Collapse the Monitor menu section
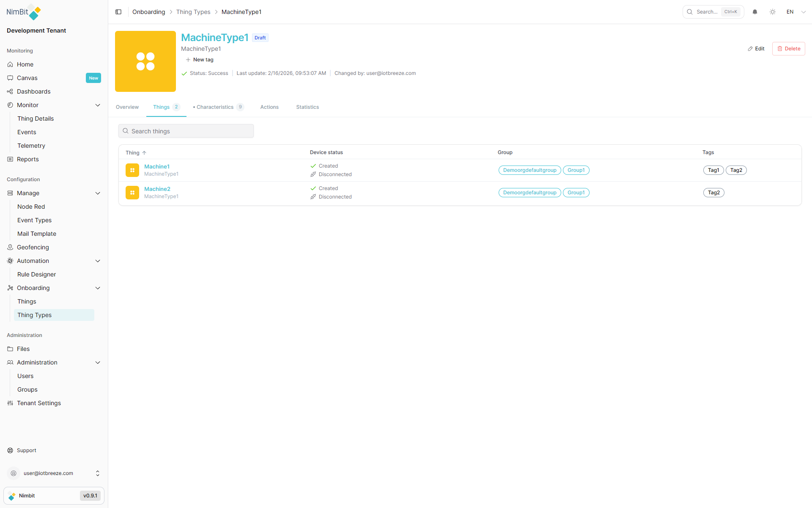 tap(98, 105)
